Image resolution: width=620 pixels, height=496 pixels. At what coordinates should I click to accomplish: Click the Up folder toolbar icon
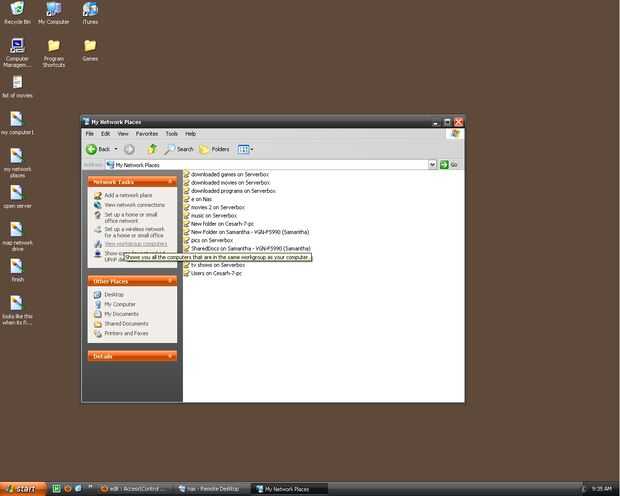click(152, 149)
